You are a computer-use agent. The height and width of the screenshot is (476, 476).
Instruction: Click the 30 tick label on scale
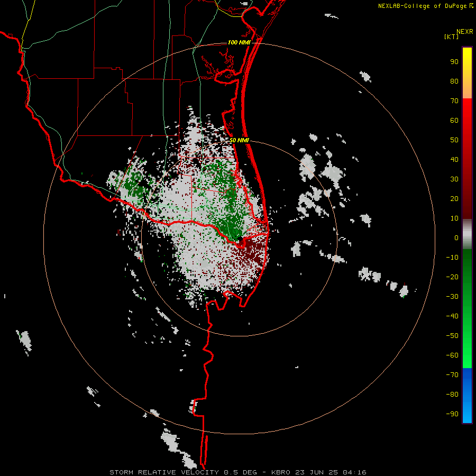pyautogui.click(x=454, y=179)
